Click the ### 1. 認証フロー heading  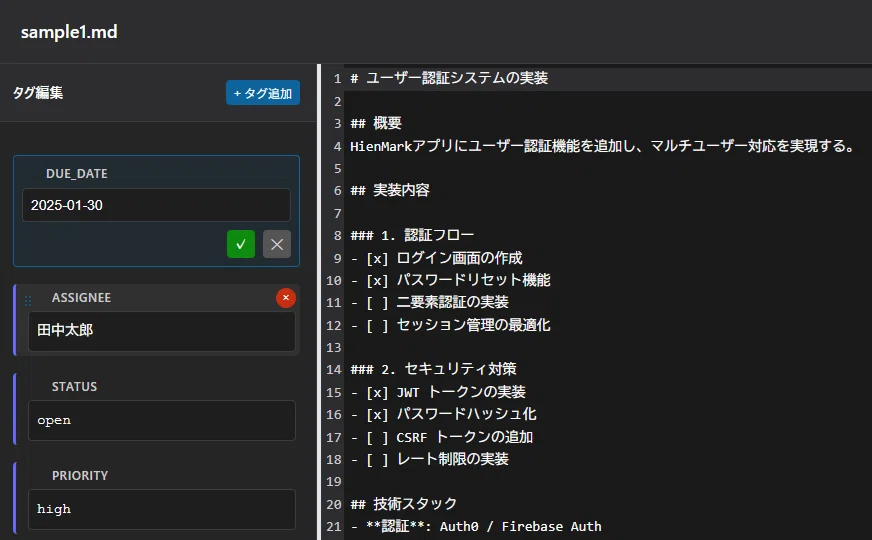412,236
